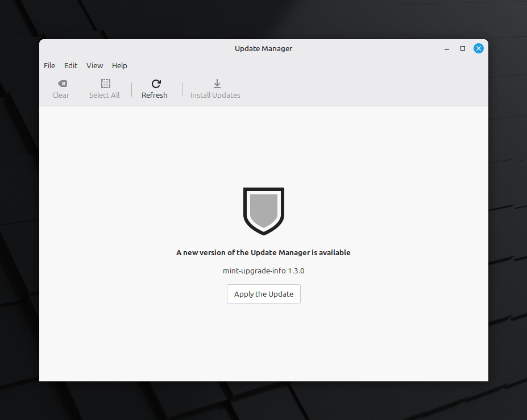Click the Refresh toolbar item label
Screen dimensions: 527x420
(155, 95)
